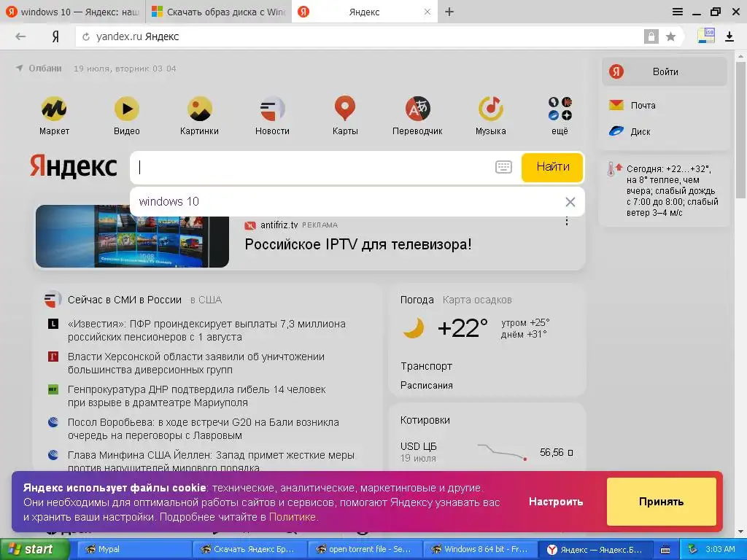747x560 pixels.
Task: Click the keyboard tray icon in taskbar
Action: (665, 550)
